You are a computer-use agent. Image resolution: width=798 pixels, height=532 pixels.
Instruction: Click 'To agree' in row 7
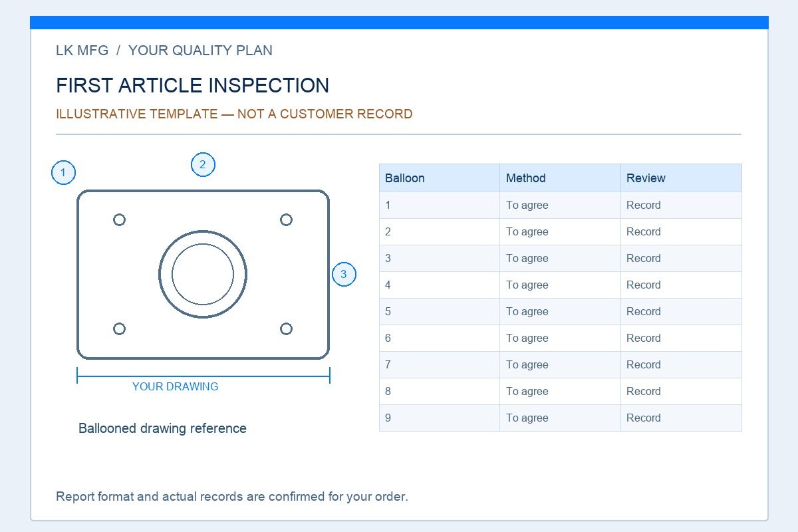click(527, 365)
